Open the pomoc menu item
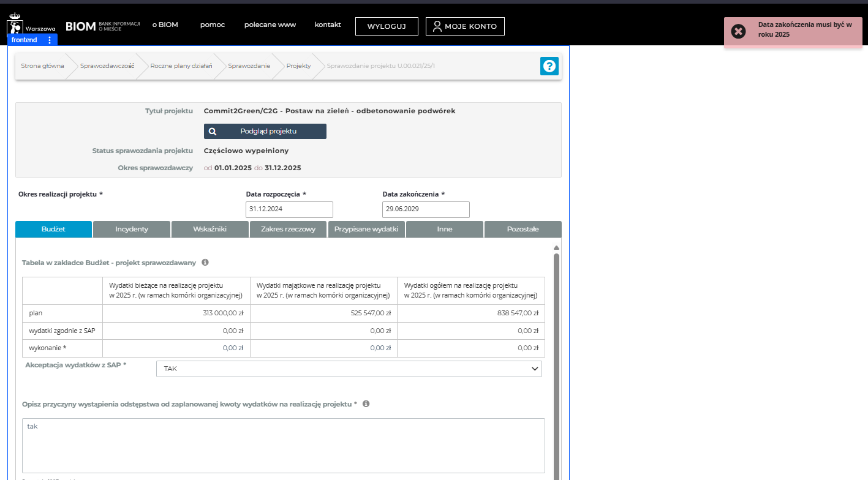Viewport: 868px width, 480px height. [x=212, y=24]
